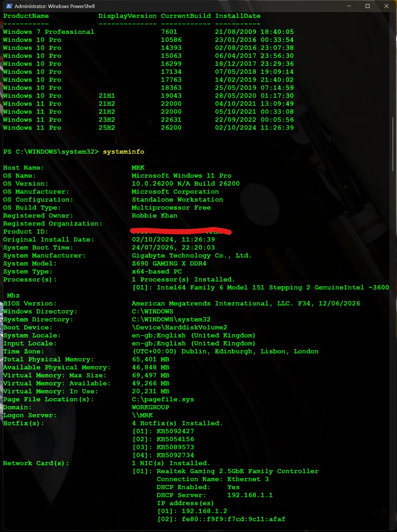Click the 'DisplayVersion' column header
The height and width of the screenshot is (532, 397).
pyautogui.click(x=127, y=16)
